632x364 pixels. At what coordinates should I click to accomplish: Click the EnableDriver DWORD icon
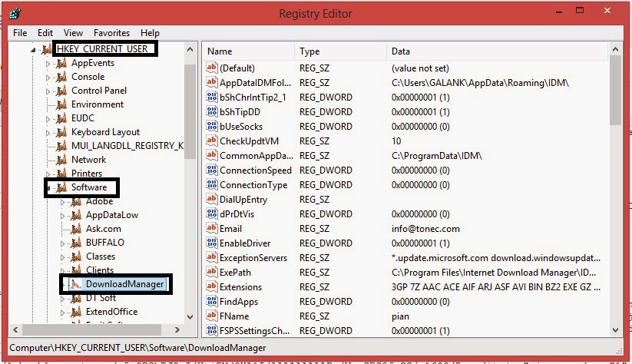(212, 243)
